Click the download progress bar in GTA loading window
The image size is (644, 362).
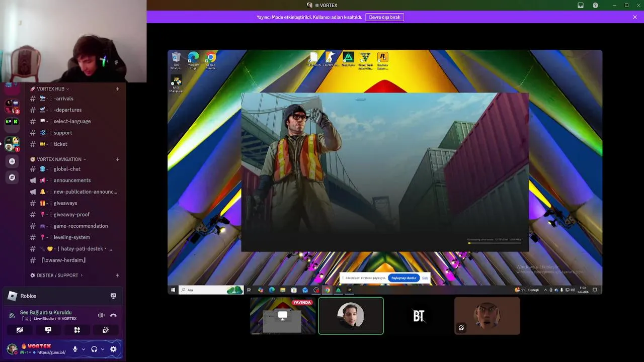[495, 243]
